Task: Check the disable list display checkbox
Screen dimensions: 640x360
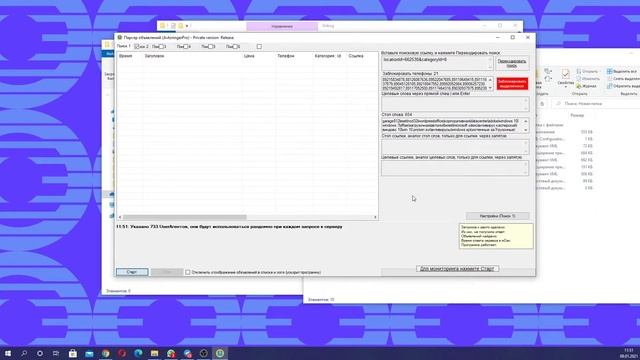Action: (188, 272)
